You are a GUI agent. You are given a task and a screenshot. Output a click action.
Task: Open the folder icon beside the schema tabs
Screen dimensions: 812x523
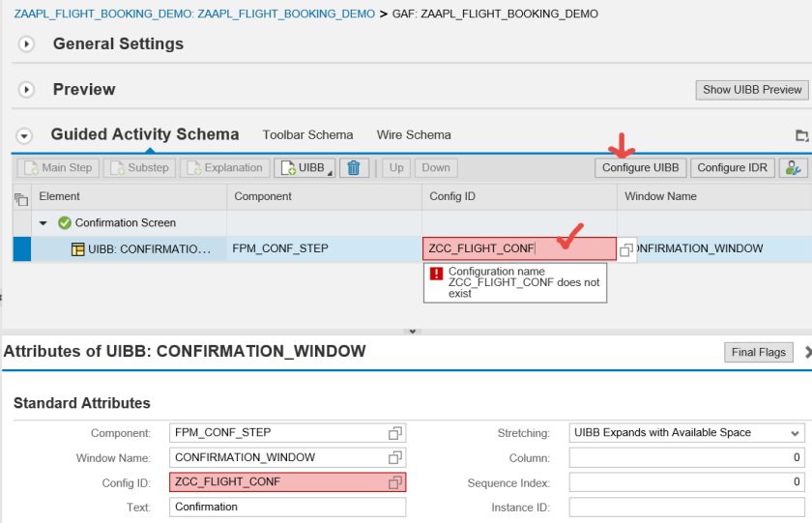click(x=801, y=135)
